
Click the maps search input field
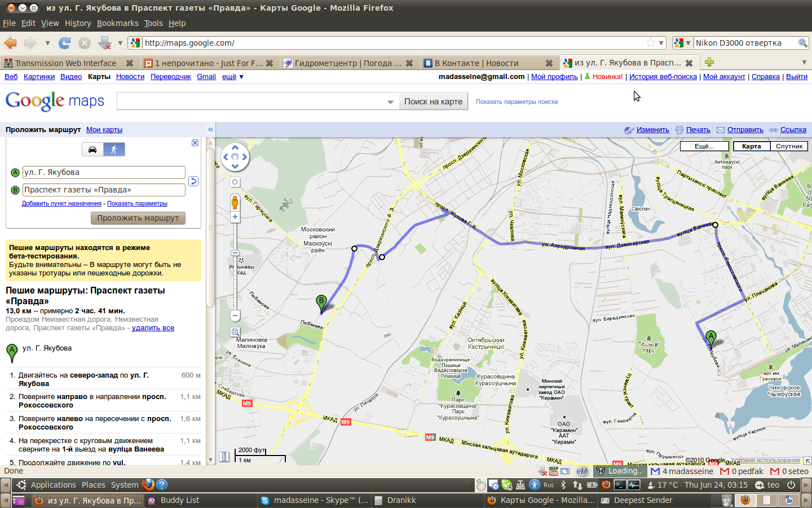251,102
